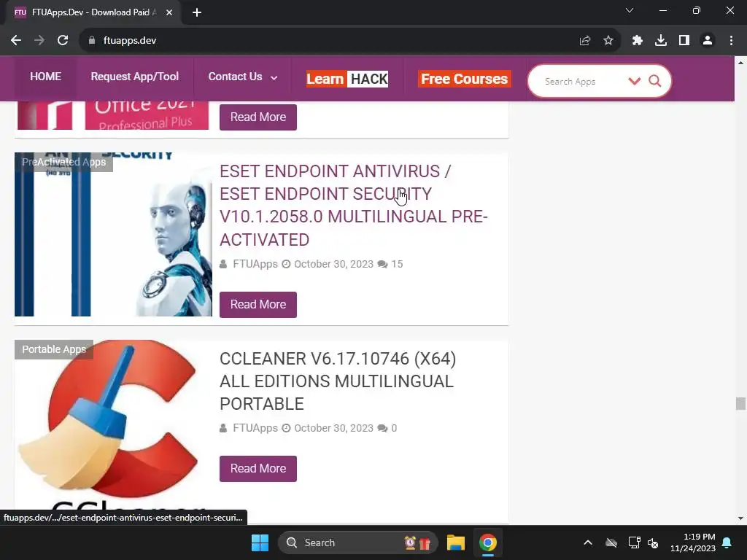Click the Search Apps input field
747x560 pixels.
click(582, 82)
